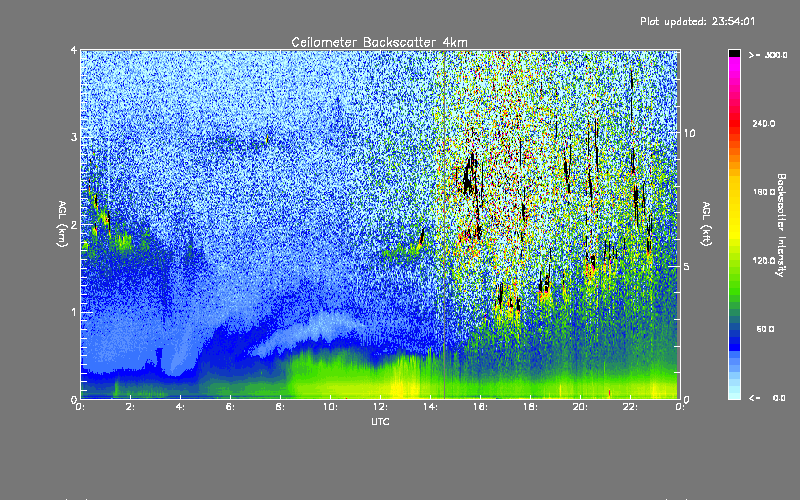Pick the magenta band of the colorbar
Image resolution: width=800 pixels, height=500 pixels.
coord(734,64)
